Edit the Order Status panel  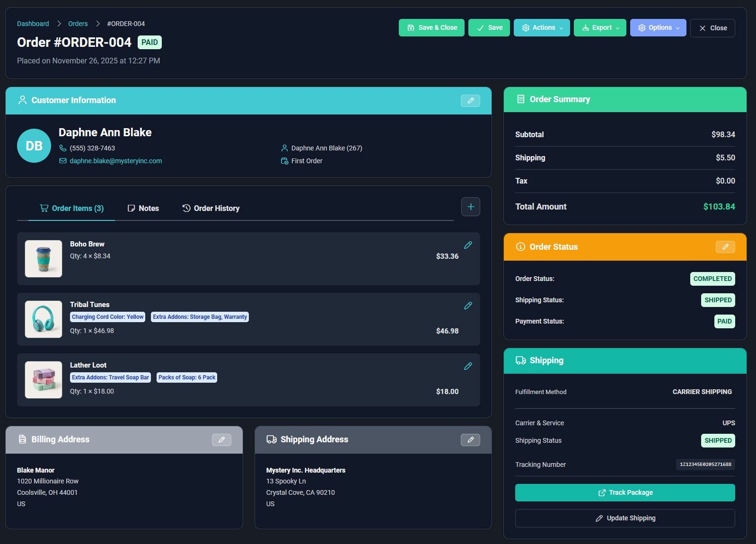tap(725, 247)
